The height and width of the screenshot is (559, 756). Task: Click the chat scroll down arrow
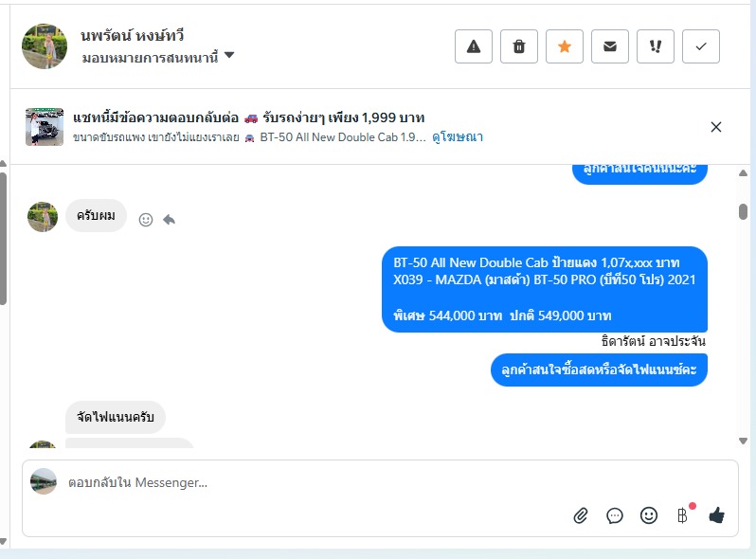pos(743,441)
